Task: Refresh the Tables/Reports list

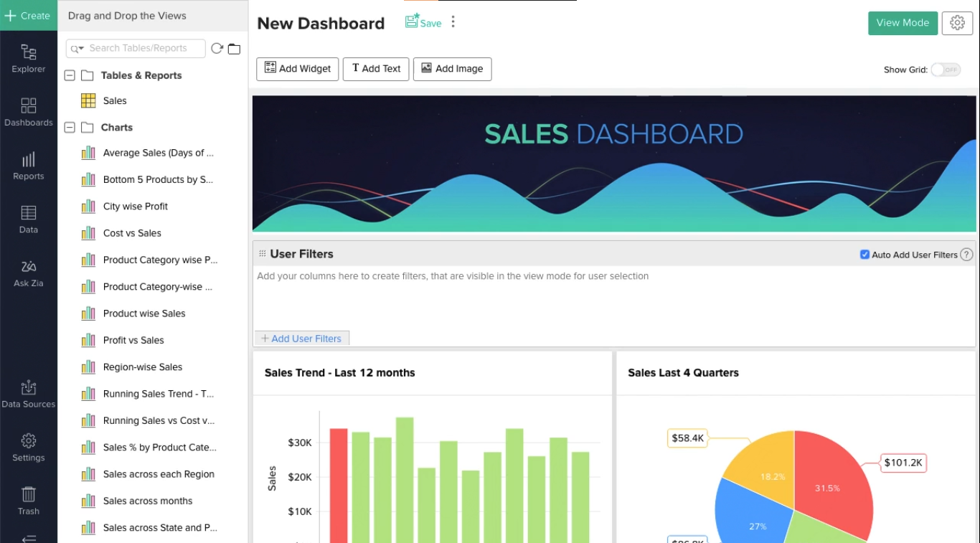Action: [215, 48]
